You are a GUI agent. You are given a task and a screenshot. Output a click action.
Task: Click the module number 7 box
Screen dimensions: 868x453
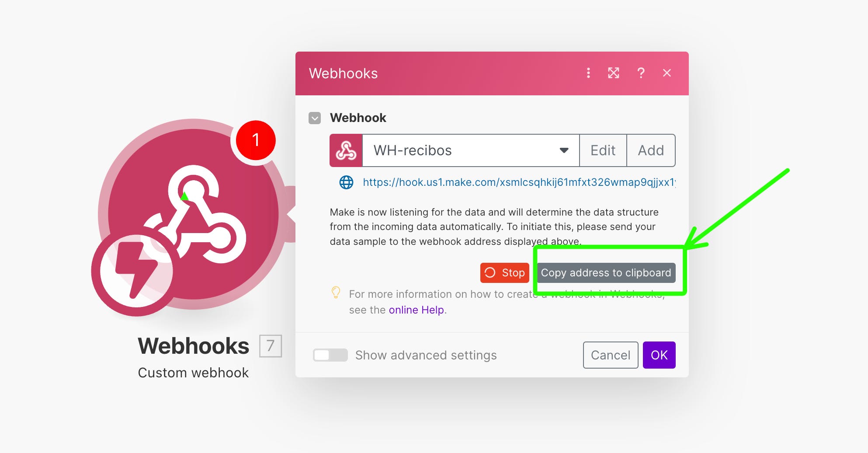(271, 346)
